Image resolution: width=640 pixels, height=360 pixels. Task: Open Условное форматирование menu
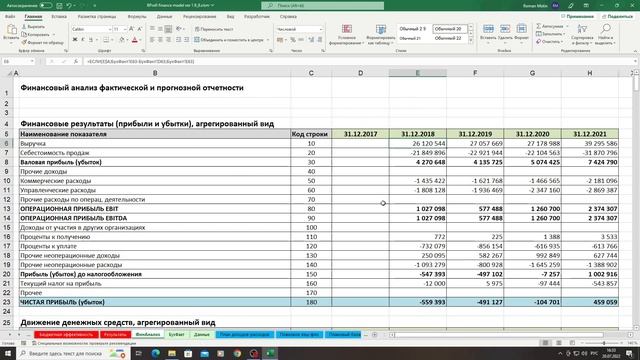[347, 34]
